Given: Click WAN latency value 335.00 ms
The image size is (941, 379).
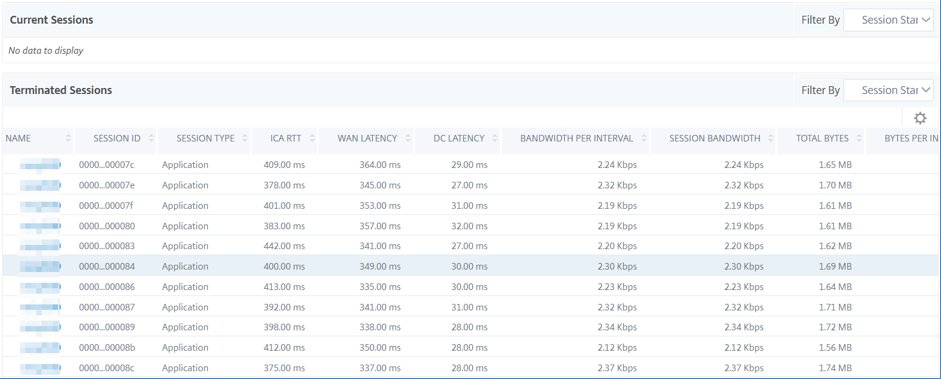Looking at the screenshot, I should (380, 287).
